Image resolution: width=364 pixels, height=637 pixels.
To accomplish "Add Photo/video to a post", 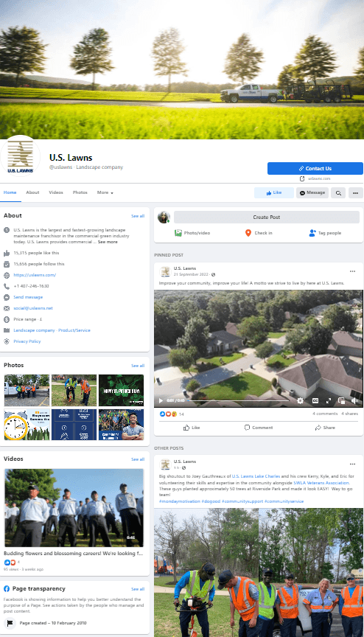I will coord(192,233).
